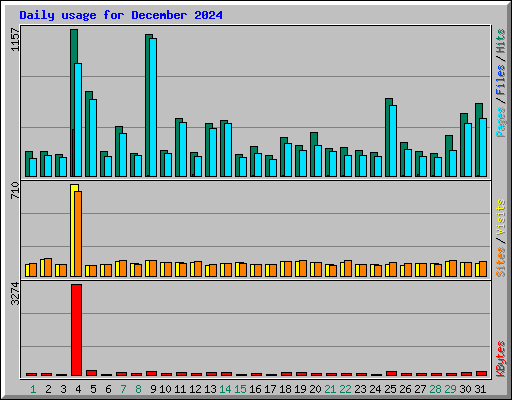This screenshot has width=512, height=400.
Task: Click day 2 on the x-axis
Action: [x=48, y=389]
